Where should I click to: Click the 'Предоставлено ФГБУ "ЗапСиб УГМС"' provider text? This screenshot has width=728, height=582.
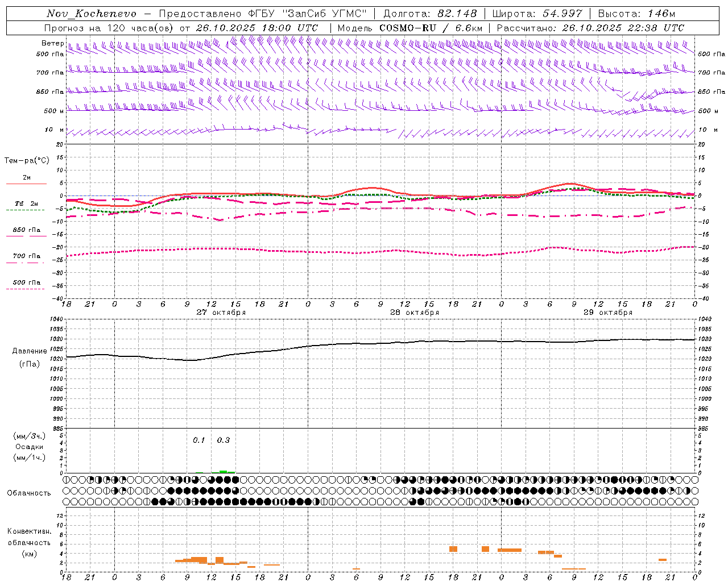click(263, 14)
